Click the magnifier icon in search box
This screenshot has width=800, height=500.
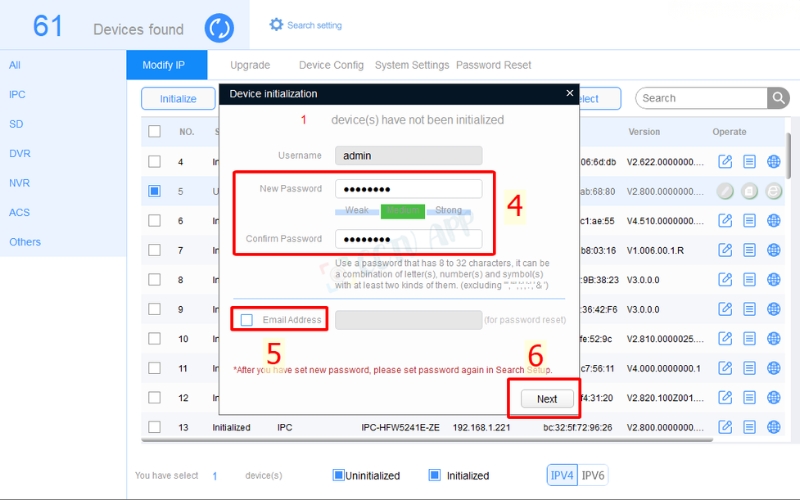point(778,98)
